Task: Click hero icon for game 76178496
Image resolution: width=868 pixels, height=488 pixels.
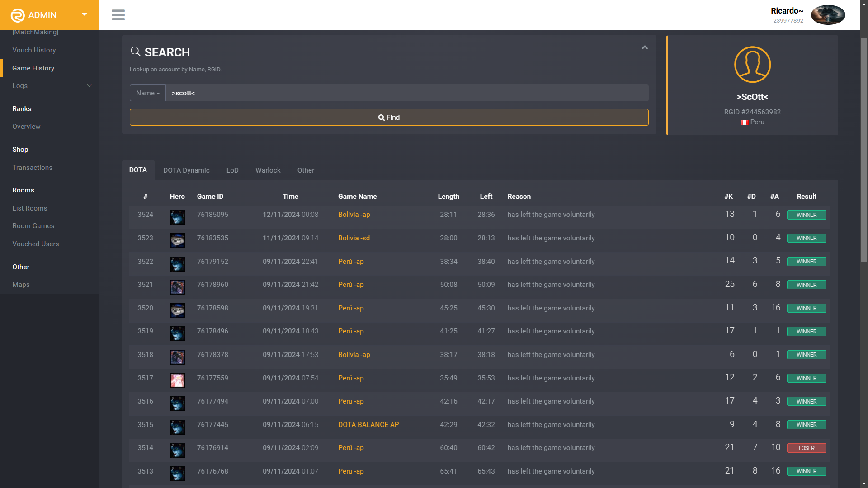Action: tap(177, 333)
